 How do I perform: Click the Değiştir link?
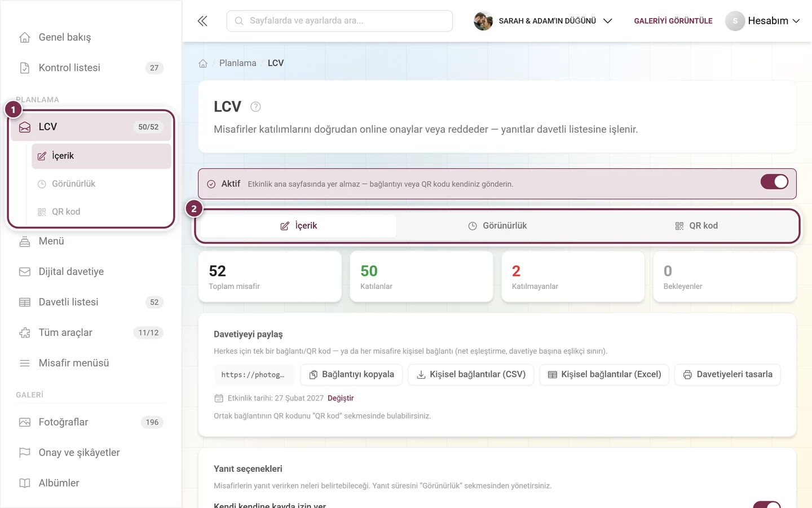tap(341, 398)
